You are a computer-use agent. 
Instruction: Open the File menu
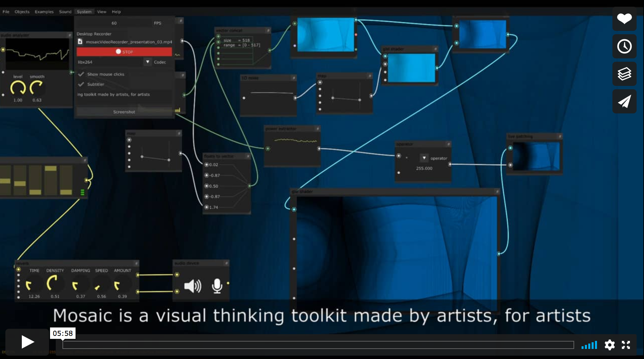(x=6, y=12)
